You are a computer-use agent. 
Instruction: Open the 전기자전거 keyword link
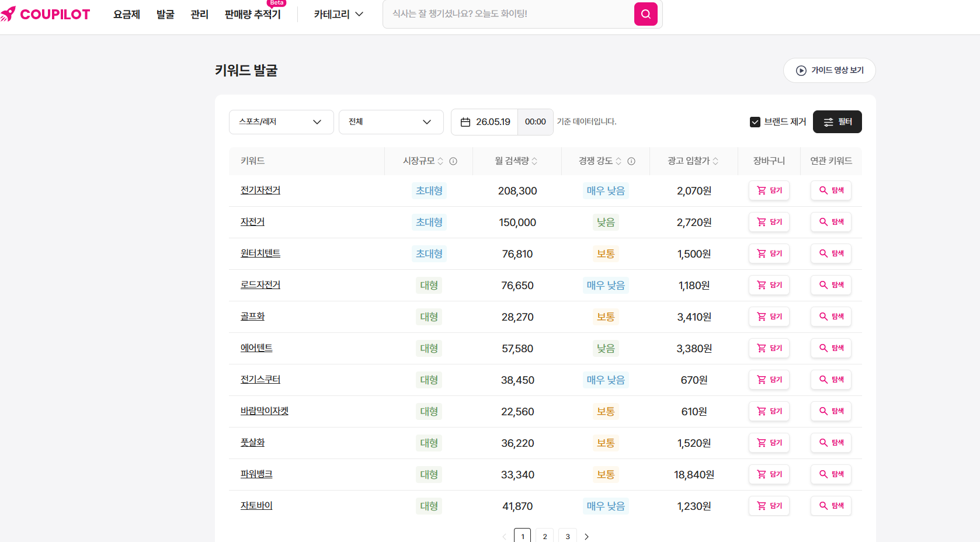260,190
